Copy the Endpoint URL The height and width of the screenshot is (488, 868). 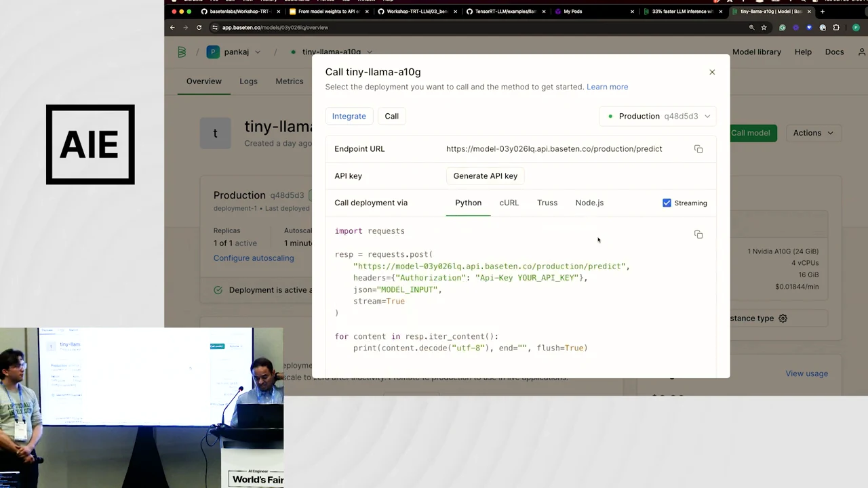click(698, 149)
